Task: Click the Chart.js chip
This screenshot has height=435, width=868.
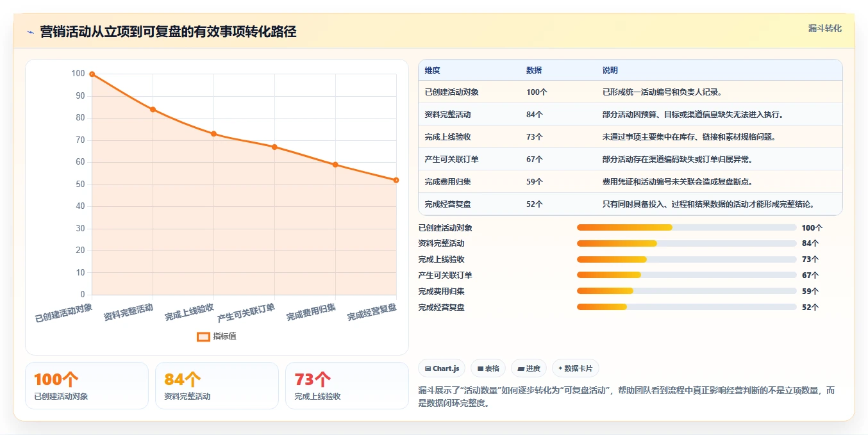Action: pos(442,368)
